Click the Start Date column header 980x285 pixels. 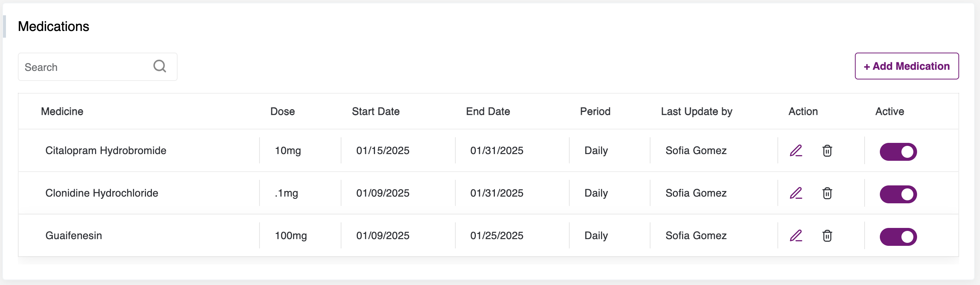point(375,111)
